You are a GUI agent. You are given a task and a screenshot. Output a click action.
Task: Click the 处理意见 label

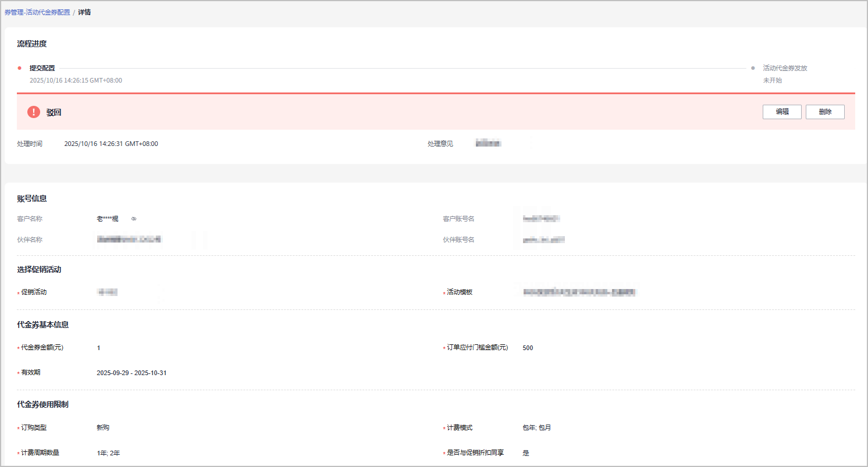tap(440, 144)
